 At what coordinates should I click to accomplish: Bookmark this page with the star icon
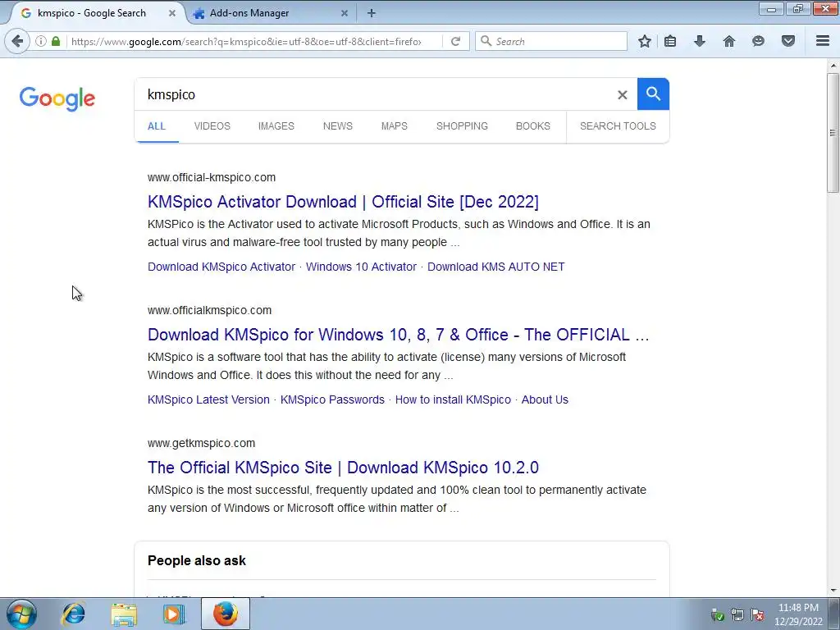click(x=645, y=41)
